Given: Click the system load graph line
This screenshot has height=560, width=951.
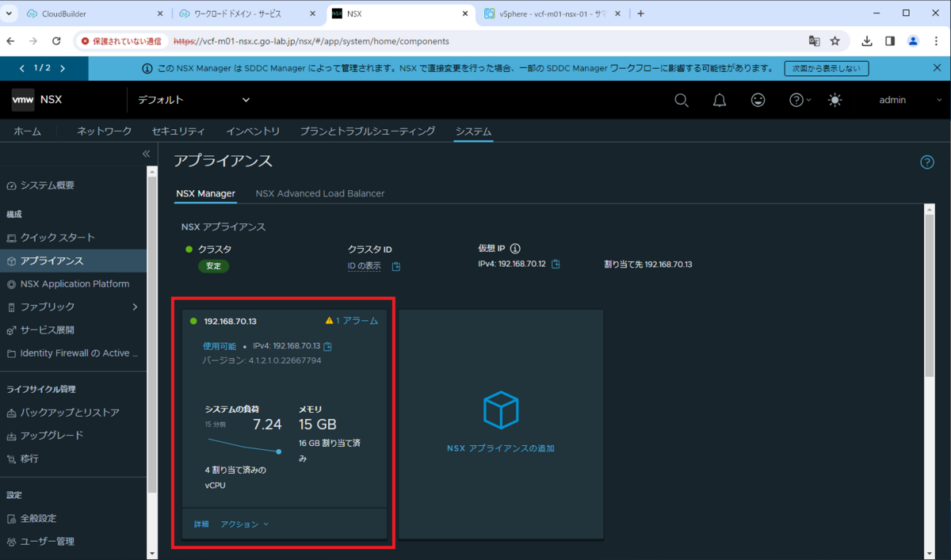Looking at the screenshot, I should click(245, 444).
